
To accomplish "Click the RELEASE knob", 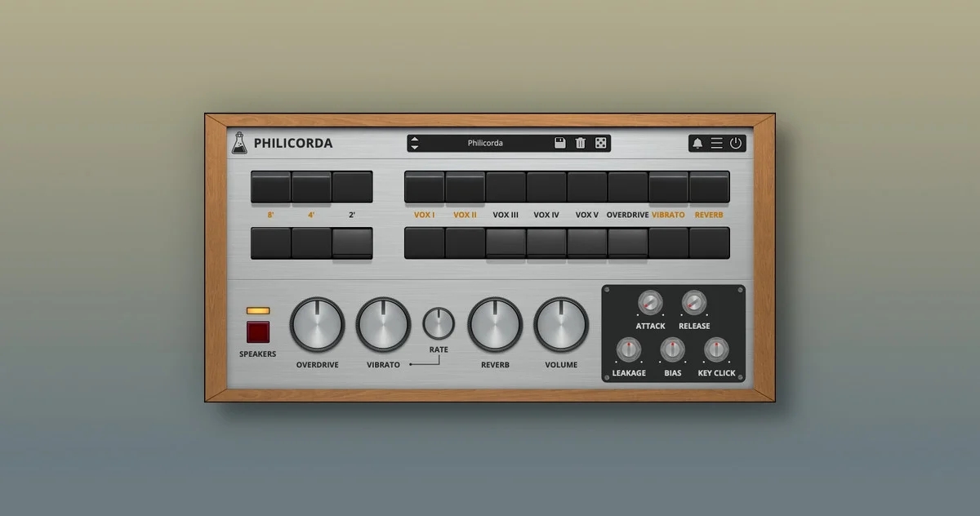I will tap(694, 303).
